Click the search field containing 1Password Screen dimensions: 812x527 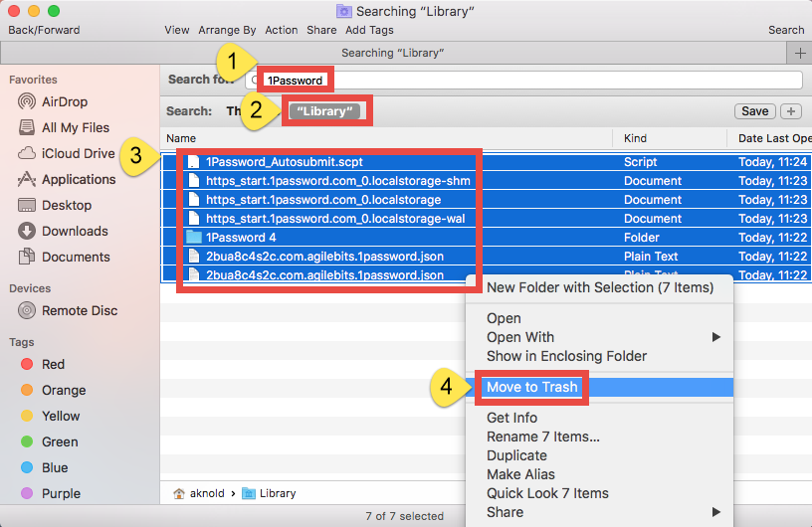click(x=523, y=81)
